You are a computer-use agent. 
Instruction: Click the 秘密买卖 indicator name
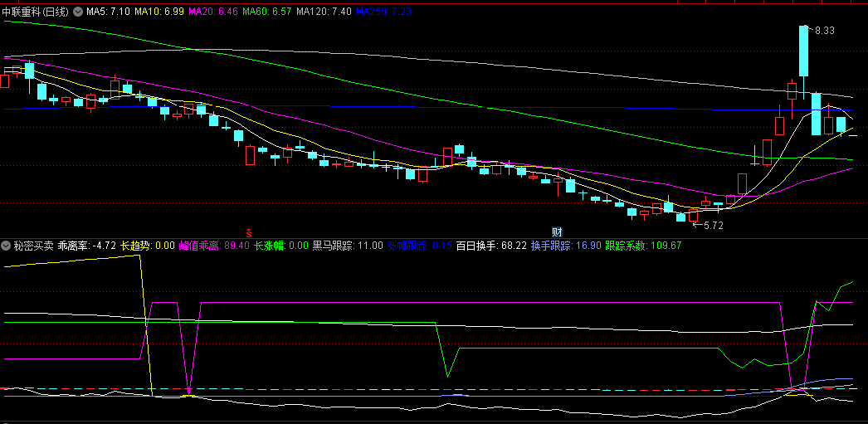click(x=34, y=246)
